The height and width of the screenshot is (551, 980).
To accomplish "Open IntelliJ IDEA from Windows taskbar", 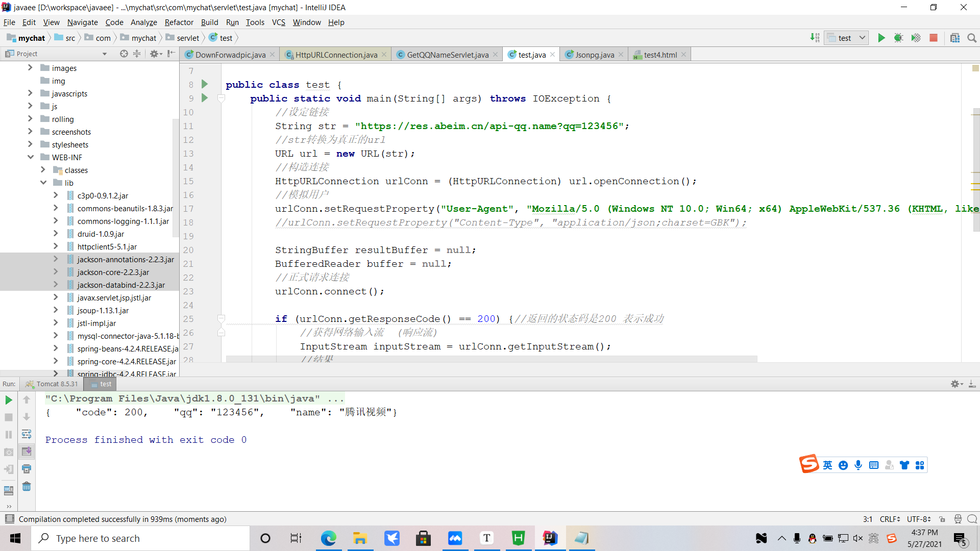I will click(550, 538).
